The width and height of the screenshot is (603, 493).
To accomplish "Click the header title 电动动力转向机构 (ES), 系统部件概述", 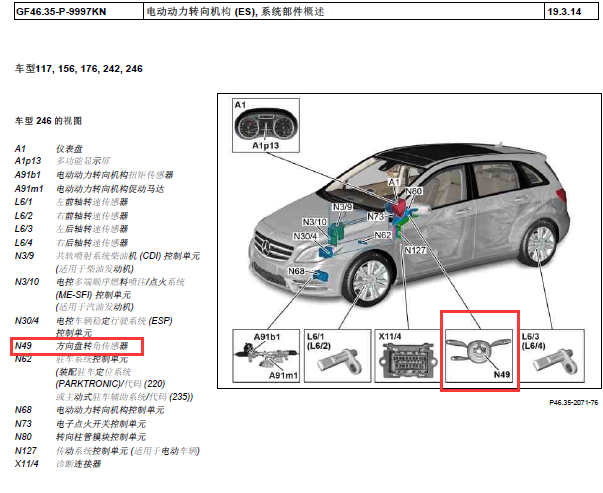I will tap(235, 12).
